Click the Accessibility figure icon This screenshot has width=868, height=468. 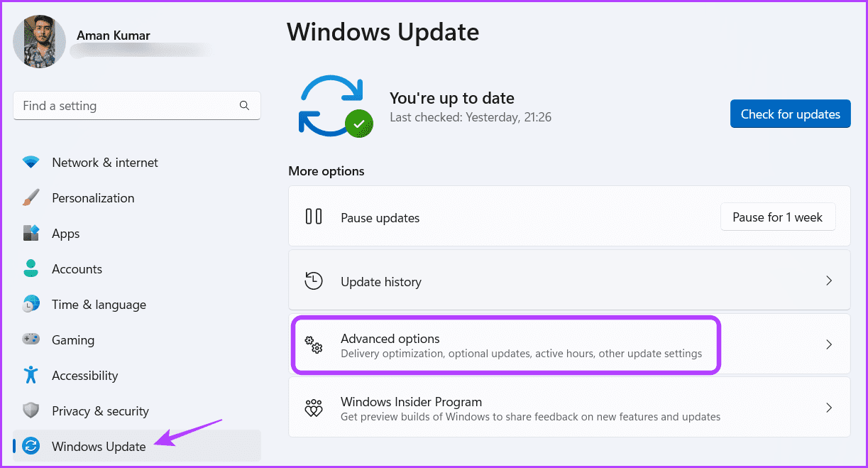tap(31, 375)
